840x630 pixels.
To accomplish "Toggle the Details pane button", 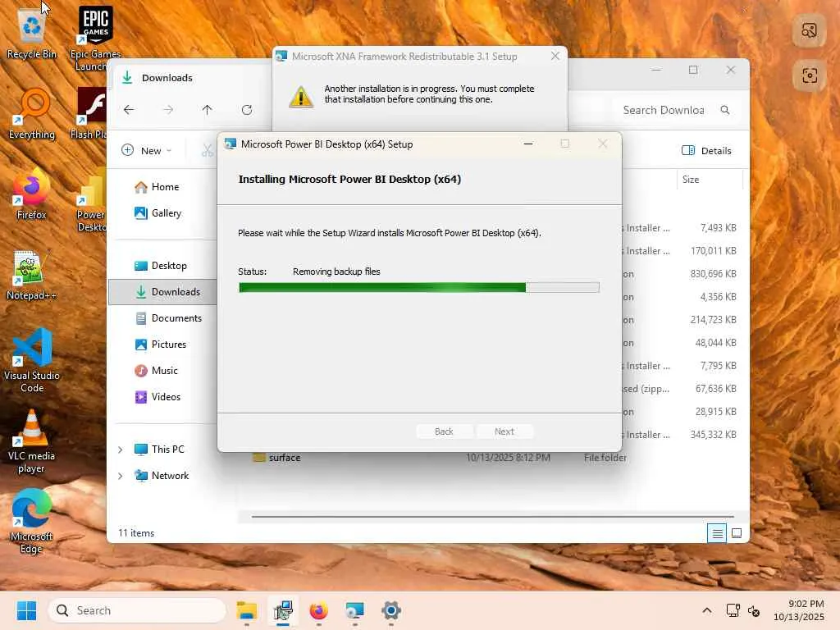I will tap(706, 151).
